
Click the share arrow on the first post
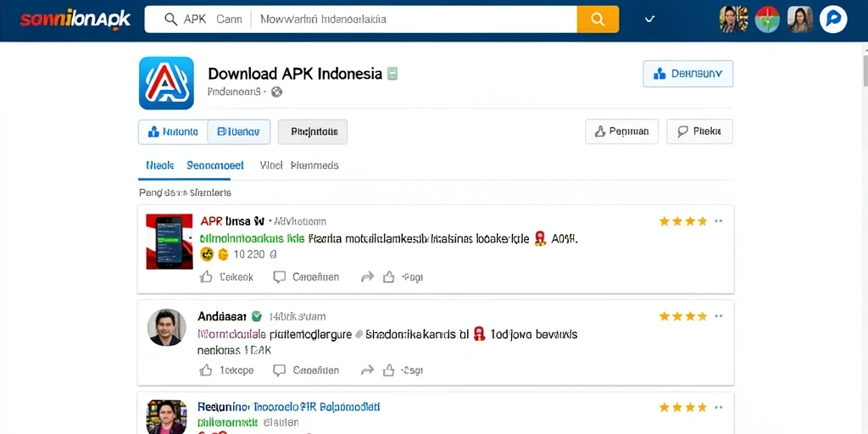point(367,277)
